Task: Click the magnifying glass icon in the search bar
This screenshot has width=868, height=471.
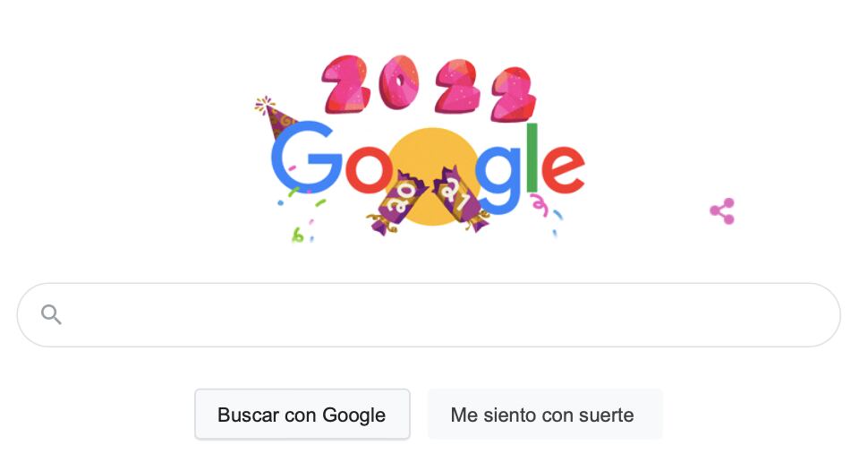Action: [x=51, y=314]
